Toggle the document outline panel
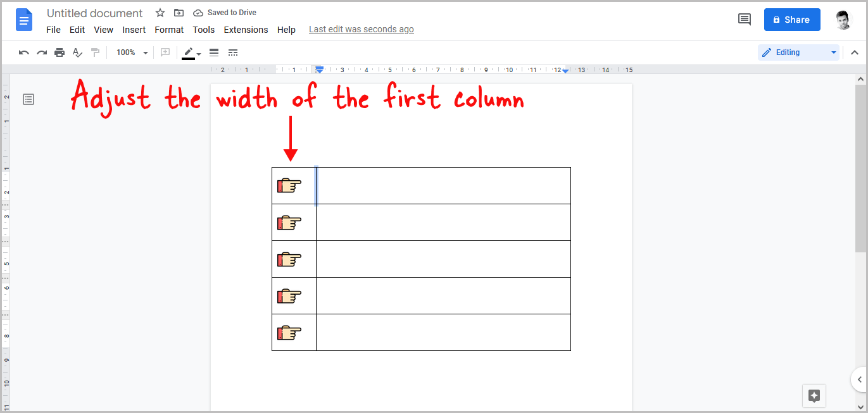 (x=28, y=99)
